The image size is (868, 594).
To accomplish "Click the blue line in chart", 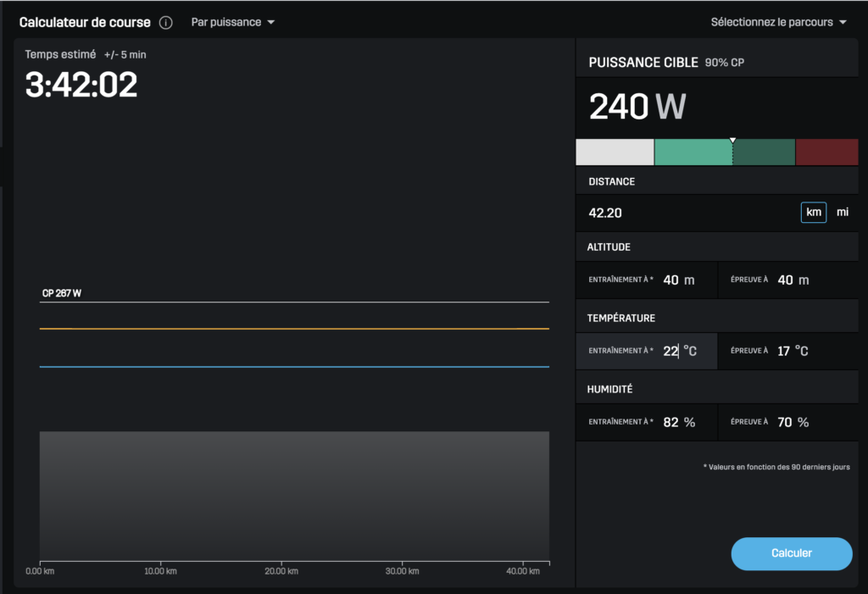I will pyautogui.click(x=294, y=366).
